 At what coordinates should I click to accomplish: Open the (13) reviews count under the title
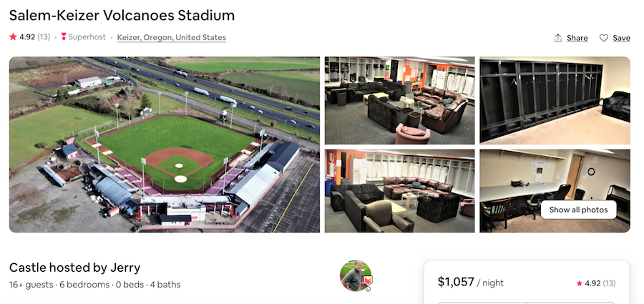coord(44,37)
